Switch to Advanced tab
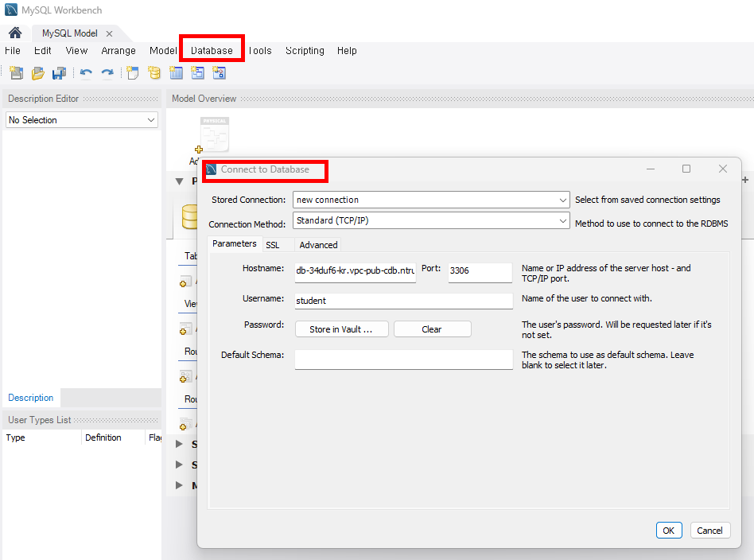Image resolution: width=754 pixels, height=560 pixels. [x=318, y=245]
